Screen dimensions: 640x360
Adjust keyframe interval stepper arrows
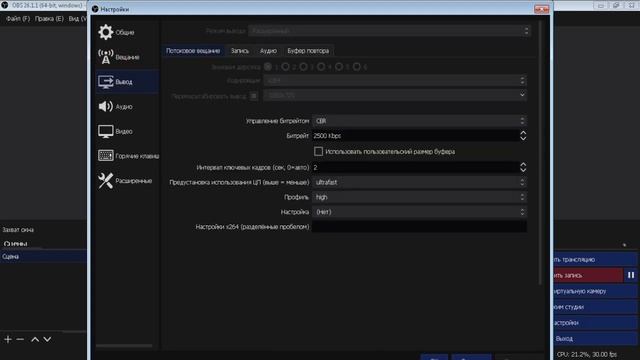523,167
